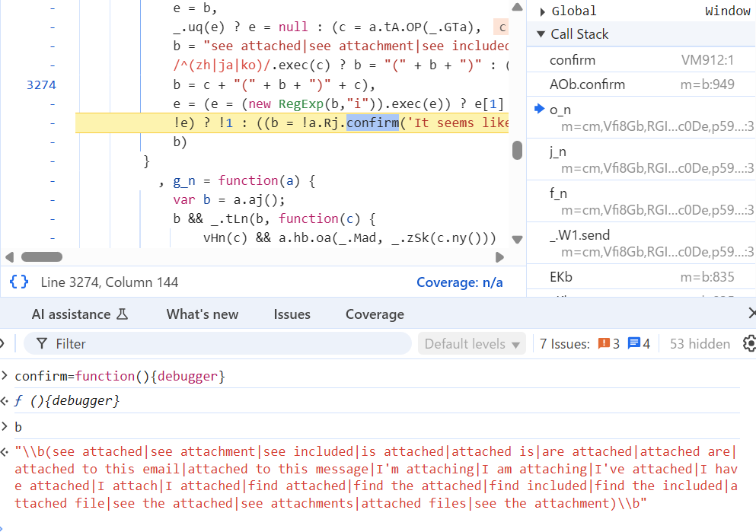Switch to the Coverage tab

(375, 314)
